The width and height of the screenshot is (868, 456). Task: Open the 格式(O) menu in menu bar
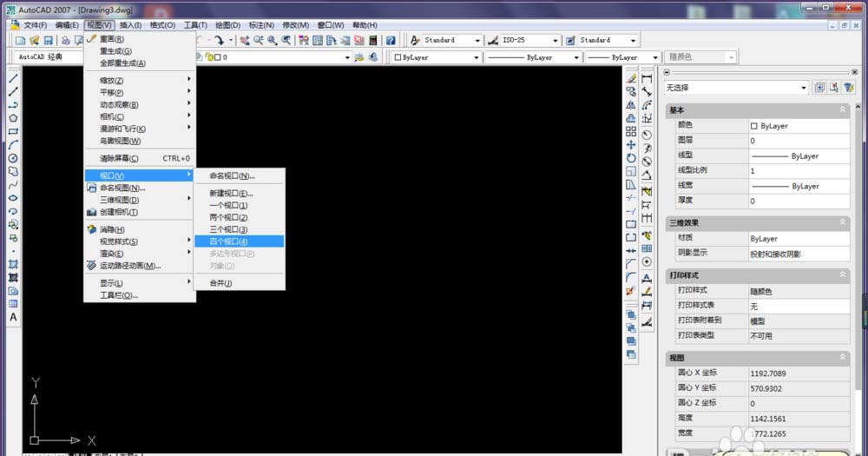pos(162,25)
